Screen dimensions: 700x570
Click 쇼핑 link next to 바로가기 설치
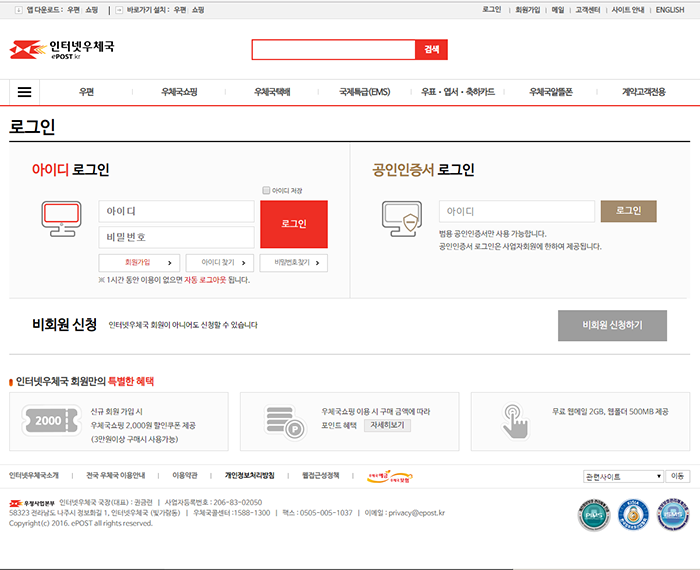pyautogui.click(x=198, y=10)
